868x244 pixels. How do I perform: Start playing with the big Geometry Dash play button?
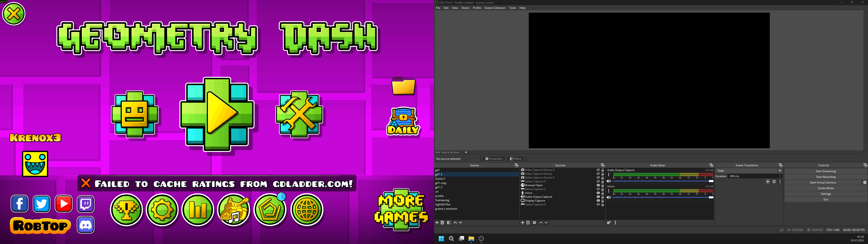point(217,114)
